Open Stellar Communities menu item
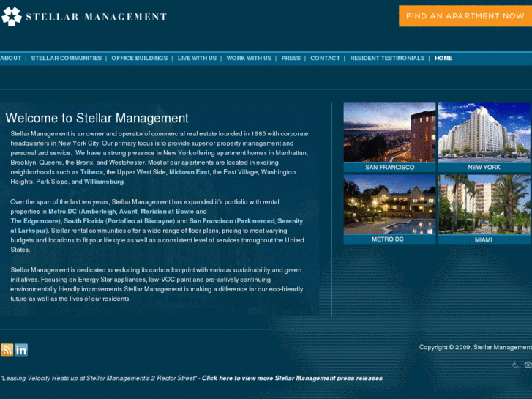532x399 pixels. pos(67,58)
